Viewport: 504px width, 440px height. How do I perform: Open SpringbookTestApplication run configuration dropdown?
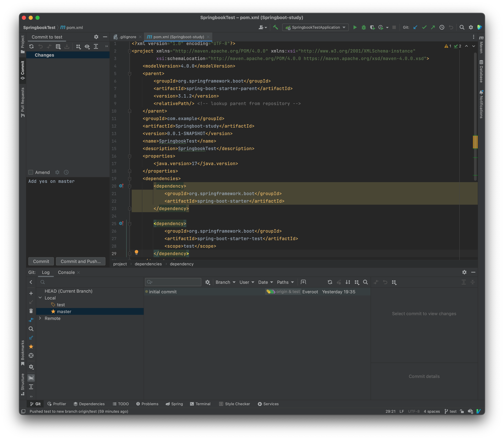point(315,27)
